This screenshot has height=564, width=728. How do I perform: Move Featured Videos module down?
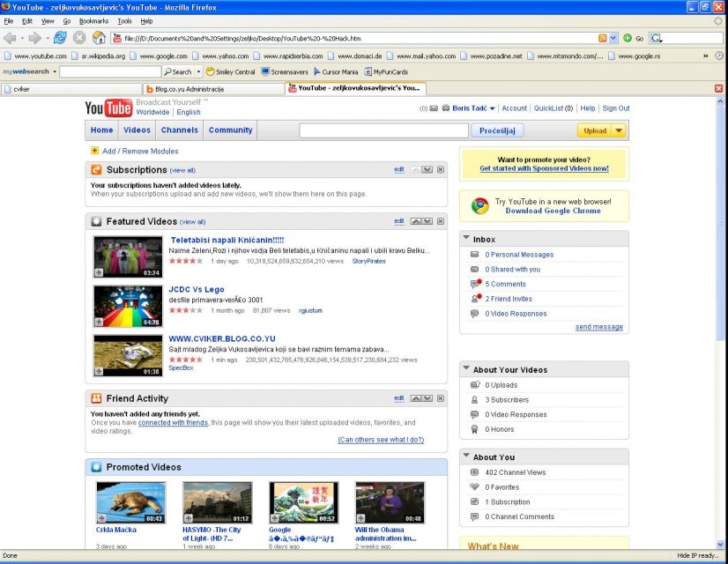[x=427, y=221]
